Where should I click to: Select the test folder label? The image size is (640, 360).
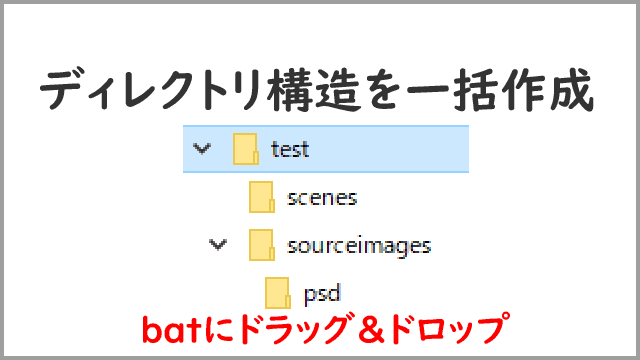pos(290,149)
